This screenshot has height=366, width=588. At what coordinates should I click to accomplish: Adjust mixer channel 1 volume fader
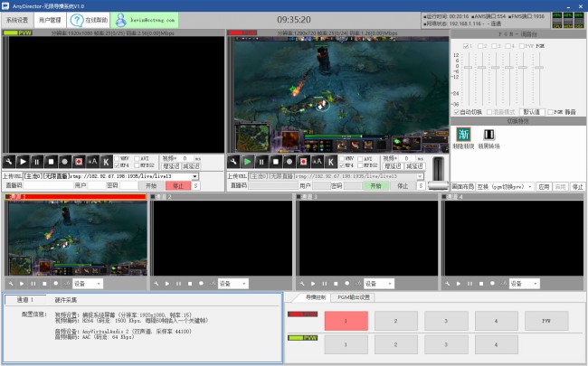point(468,68)
